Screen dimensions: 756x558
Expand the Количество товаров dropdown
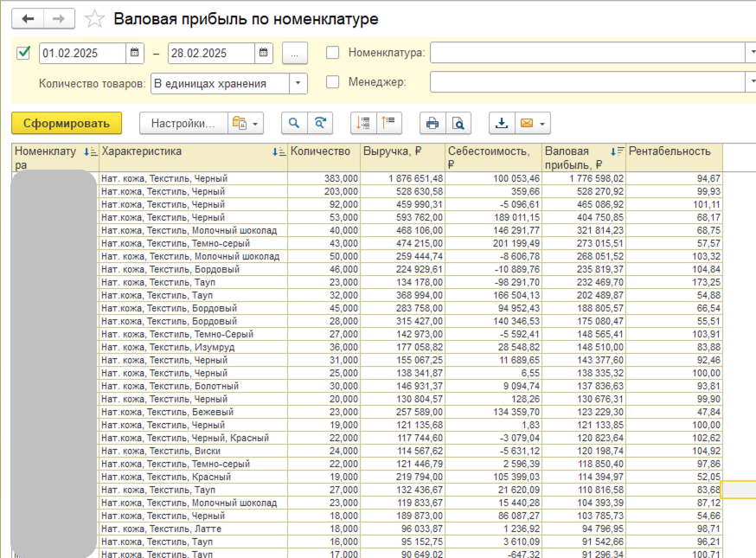click(x=298, y=83)
